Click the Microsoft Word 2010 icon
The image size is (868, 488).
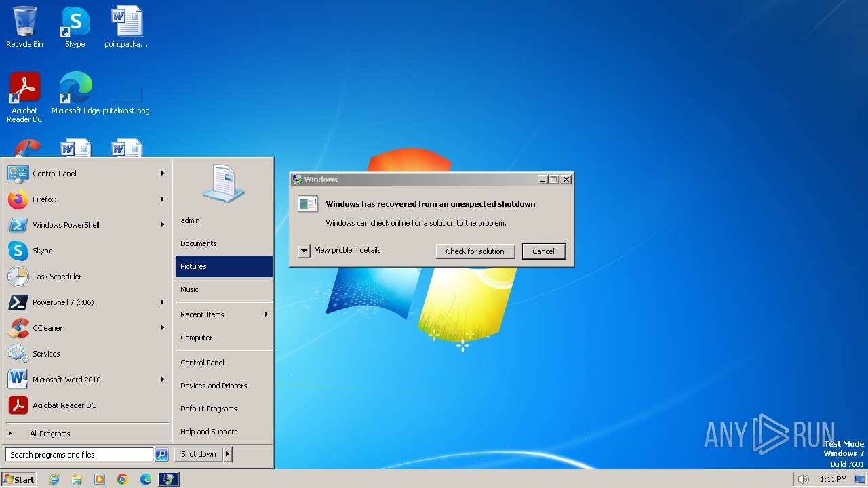coord(18,380)
